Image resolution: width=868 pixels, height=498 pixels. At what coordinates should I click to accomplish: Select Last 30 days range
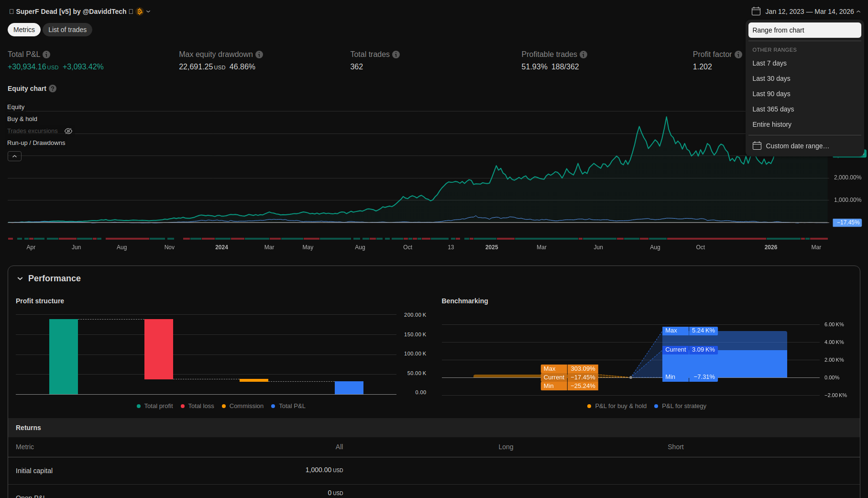[771, 78]
